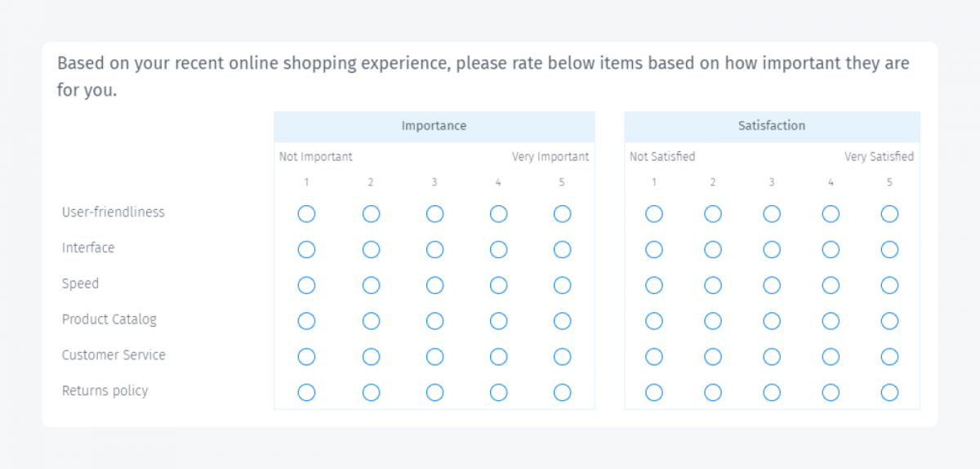Set Speed importance to 5
The height and width of the screenshot is (469, 980).
tap(562, 285)
